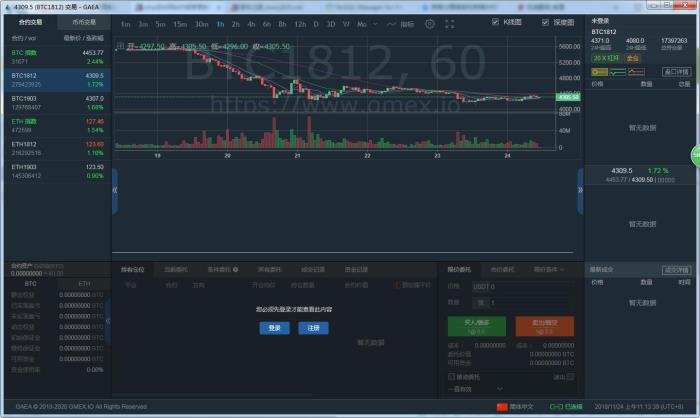Screen dimensions: 700x418
Task: Click the orange margin mode badge
Action: [x=632, y=58]
